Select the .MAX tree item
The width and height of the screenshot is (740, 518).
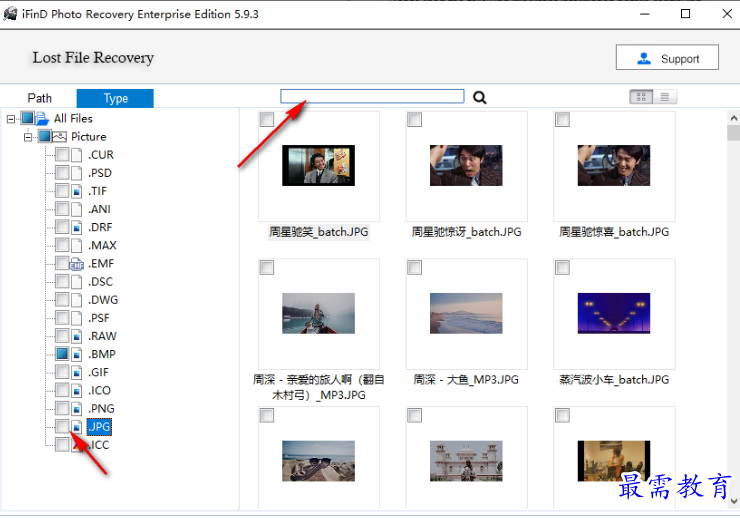coord(102,245)
